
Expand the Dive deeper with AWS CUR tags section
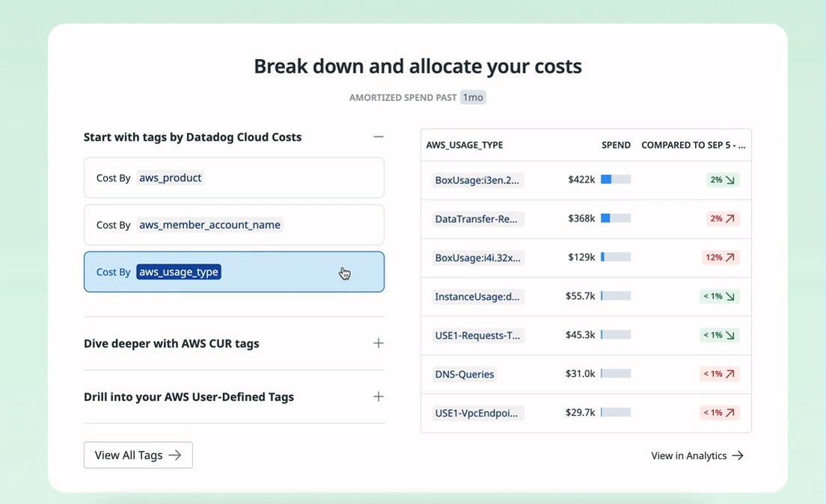pos(379,342)
